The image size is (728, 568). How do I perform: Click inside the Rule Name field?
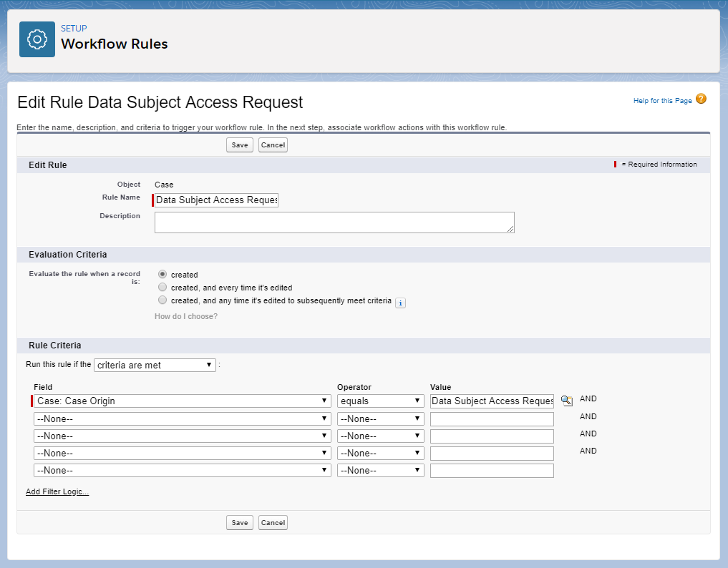tap(215, 200)
